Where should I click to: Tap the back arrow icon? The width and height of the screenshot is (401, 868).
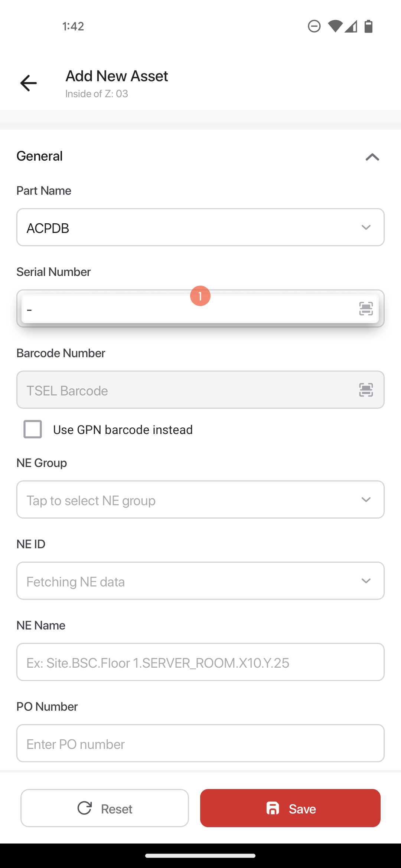click(29, 83)
